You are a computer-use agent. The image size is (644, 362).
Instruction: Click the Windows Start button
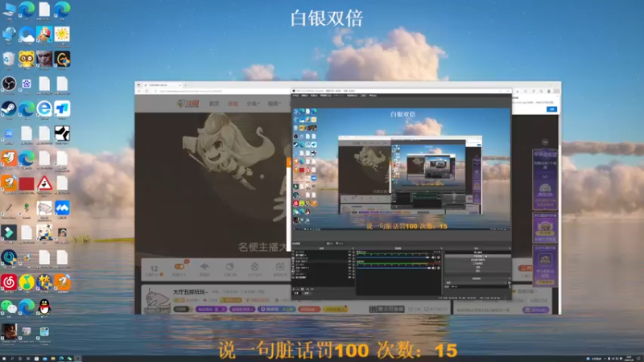click(3, 359)
